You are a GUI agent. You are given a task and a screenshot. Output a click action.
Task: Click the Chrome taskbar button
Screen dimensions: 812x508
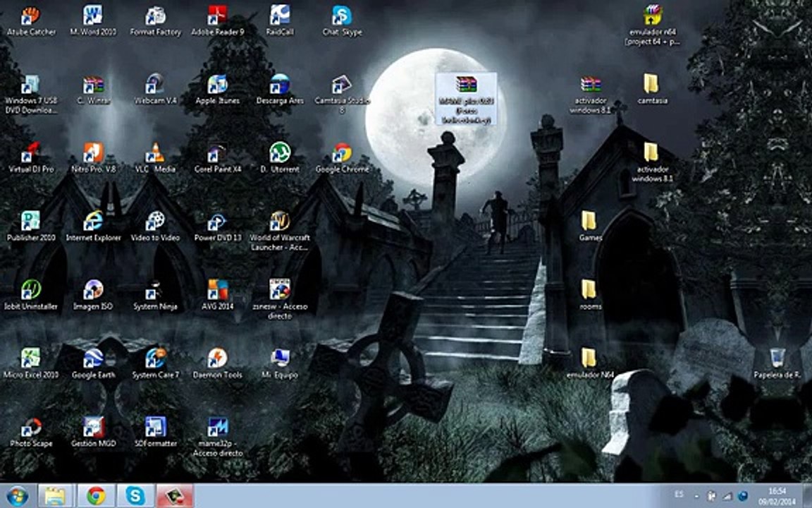tap(96, 496)
